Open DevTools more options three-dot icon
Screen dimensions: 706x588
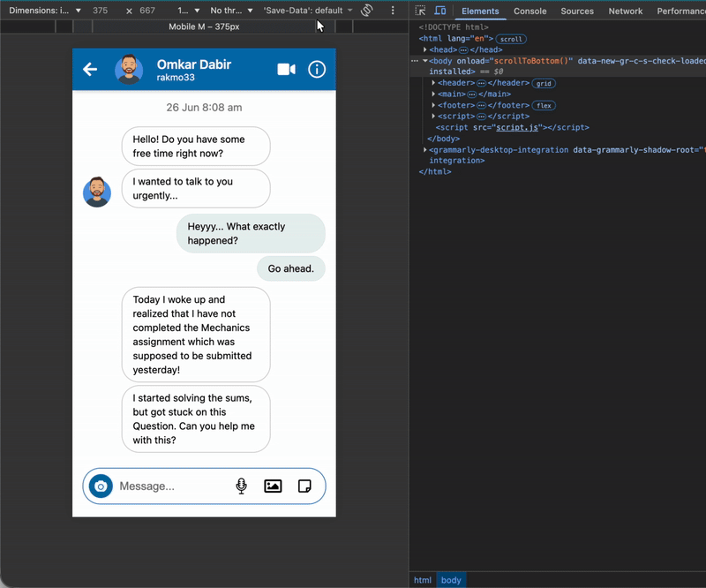[x=393, y=11]
